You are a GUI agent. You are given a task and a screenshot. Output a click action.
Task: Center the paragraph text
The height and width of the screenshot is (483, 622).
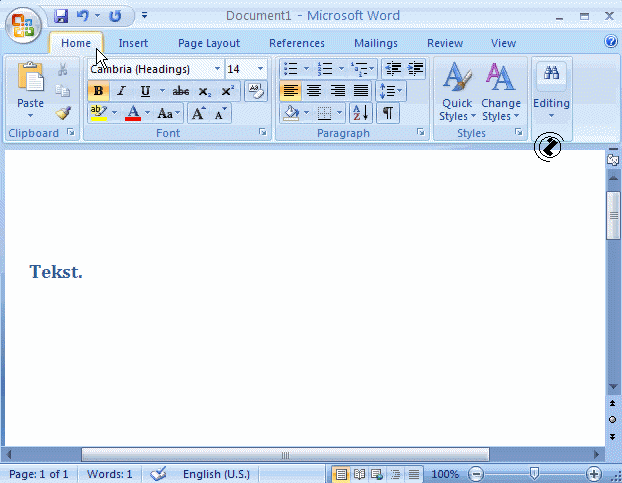pos(314,91)
